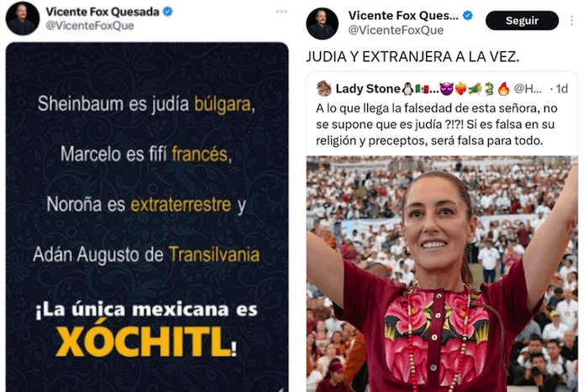The width and height of the screenshot is (588, 392).
Task: Open profile avatar next to Seguir button
Action: [322, 24]
